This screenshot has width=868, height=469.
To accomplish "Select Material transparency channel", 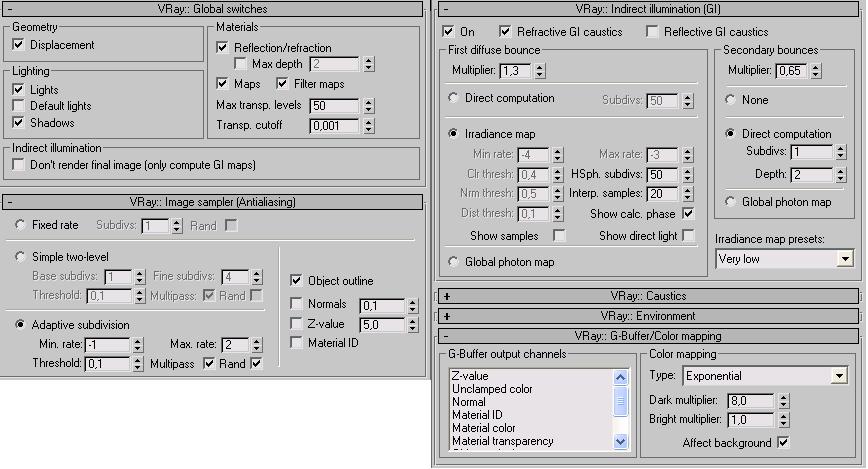I will (x=503, y=441).
